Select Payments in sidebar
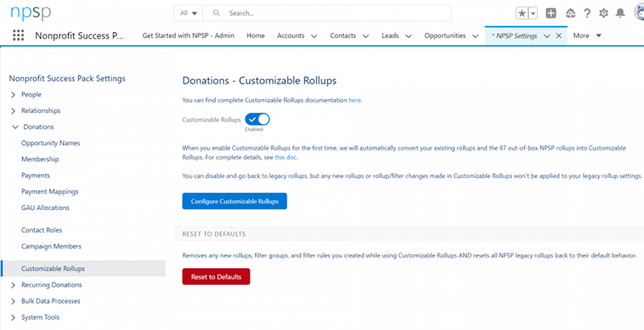The width and height of the screenshot is (644, 330). [35, 175]
